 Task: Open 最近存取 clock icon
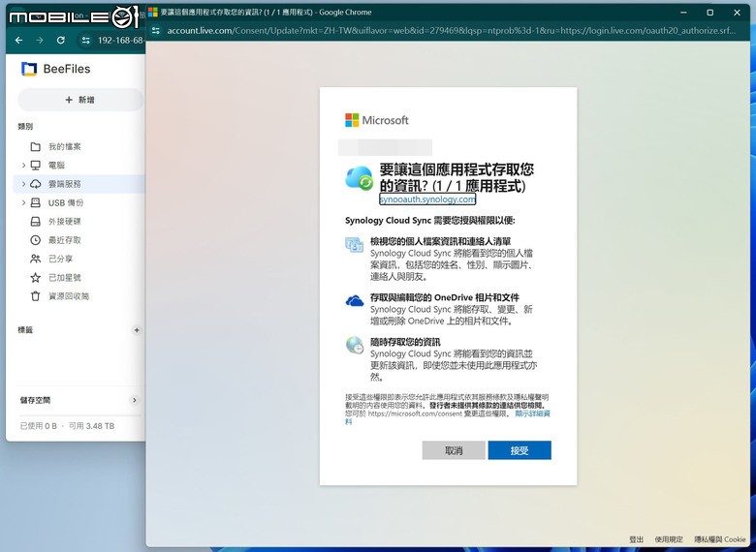coord(35,240)
